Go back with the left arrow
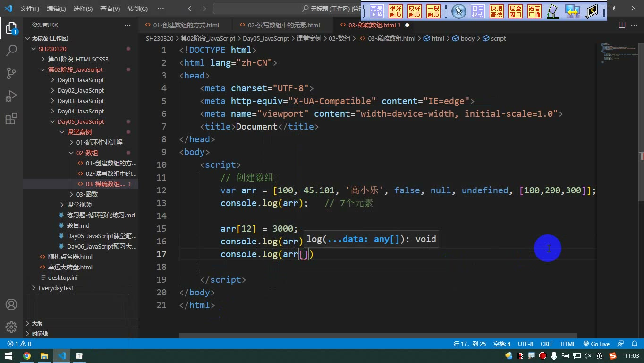 [x=191, y=9]
